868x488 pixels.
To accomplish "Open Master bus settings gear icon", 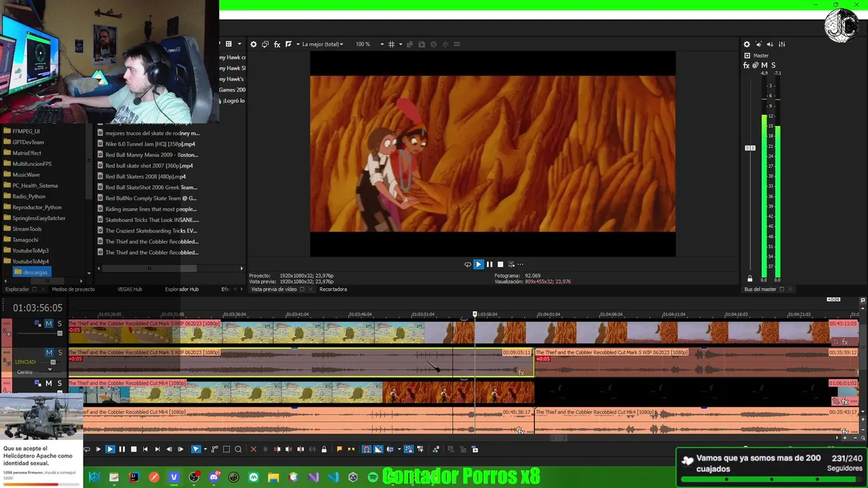I will point(747,44).
